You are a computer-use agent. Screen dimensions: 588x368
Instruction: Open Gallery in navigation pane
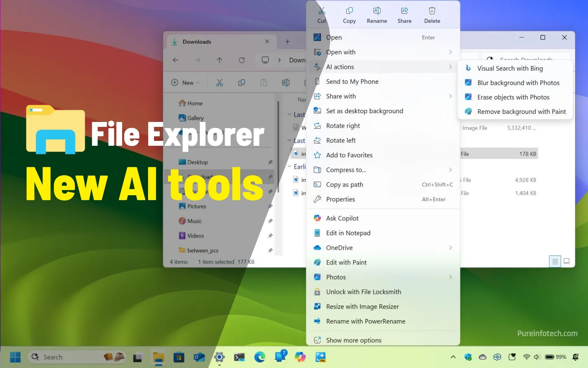pyautogui.click(x=191, y=118)
